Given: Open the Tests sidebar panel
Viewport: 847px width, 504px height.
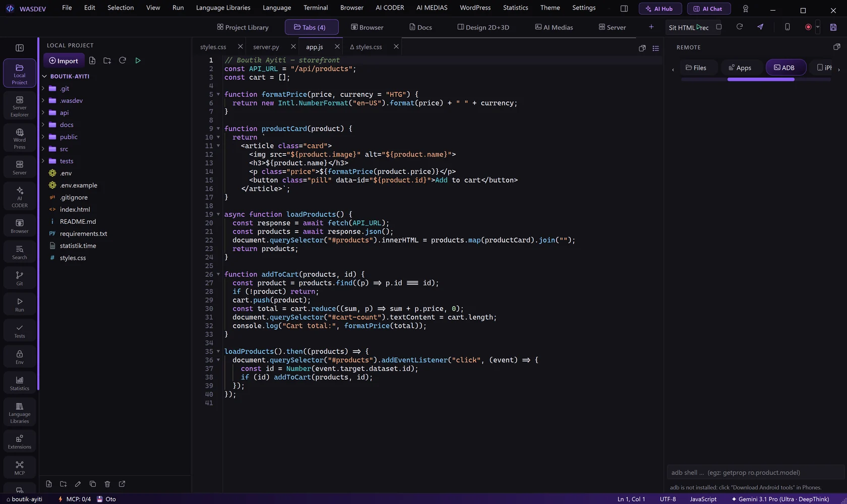Looking at the screenshot, I should [x=20, y=331].
